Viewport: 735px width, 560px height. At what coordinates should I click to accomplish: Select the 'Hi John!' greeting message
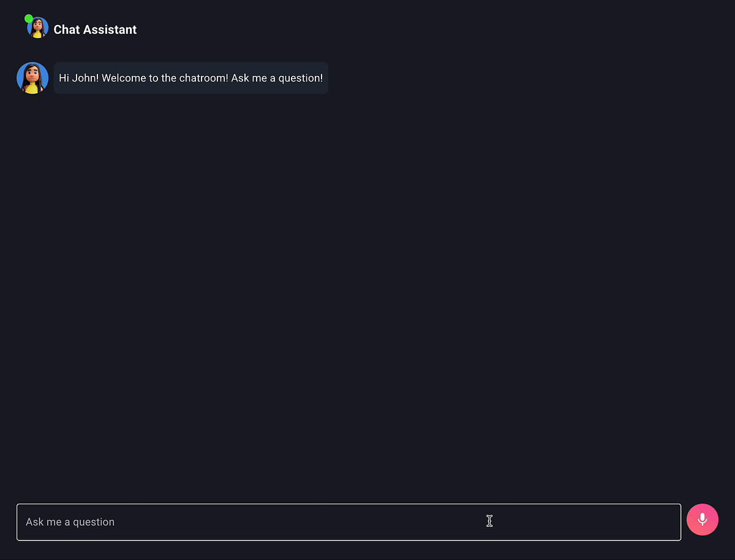pyautogui.click(x=190, y=78)
